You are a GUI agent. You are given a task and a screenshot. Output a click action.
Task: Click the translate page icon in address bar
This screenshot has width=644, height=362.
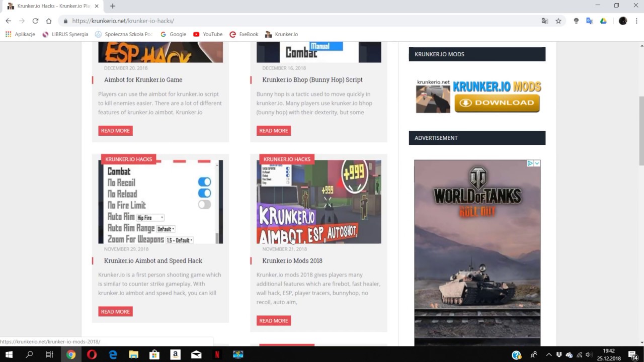click(x=545, y=21)
